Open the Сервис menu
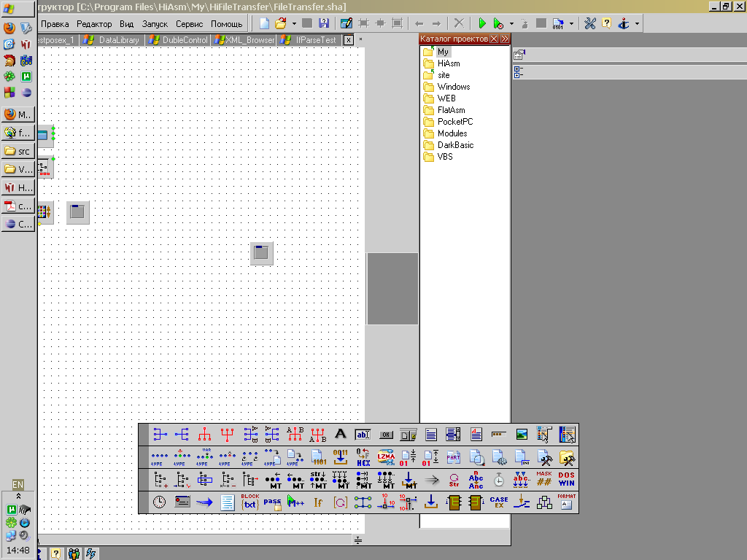 point(190,24)
